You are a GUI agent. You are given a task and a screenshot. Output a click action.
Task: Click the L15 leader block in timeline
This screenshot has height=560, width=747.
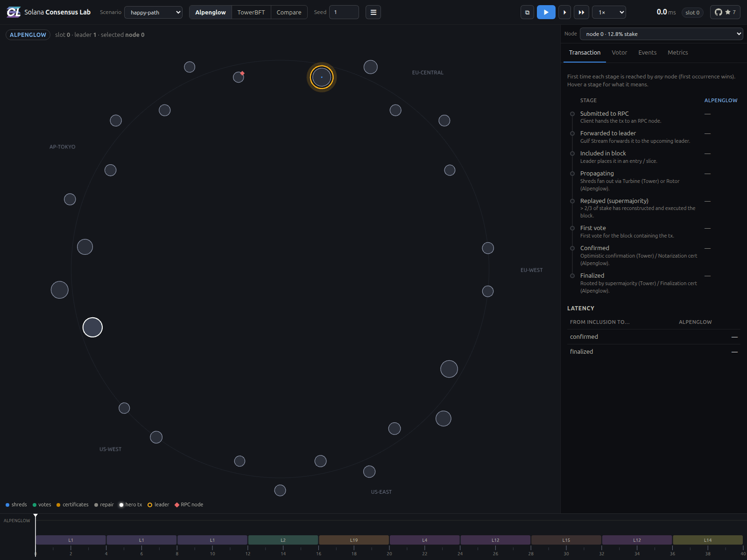tap(566, 540)
